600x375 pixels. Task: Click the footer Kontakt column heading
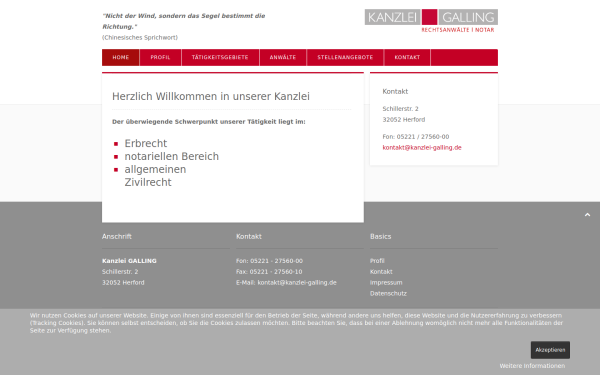[249, 236]
